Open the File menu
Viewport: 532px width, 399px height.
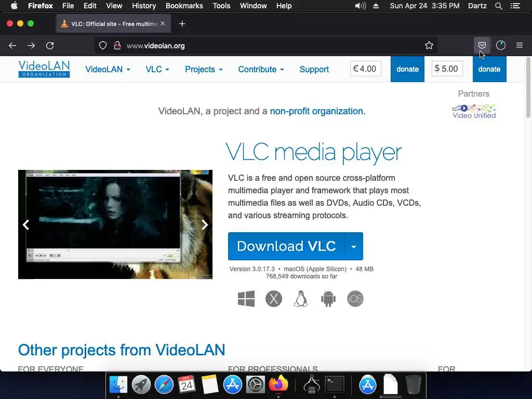click(x=68, y=6)
